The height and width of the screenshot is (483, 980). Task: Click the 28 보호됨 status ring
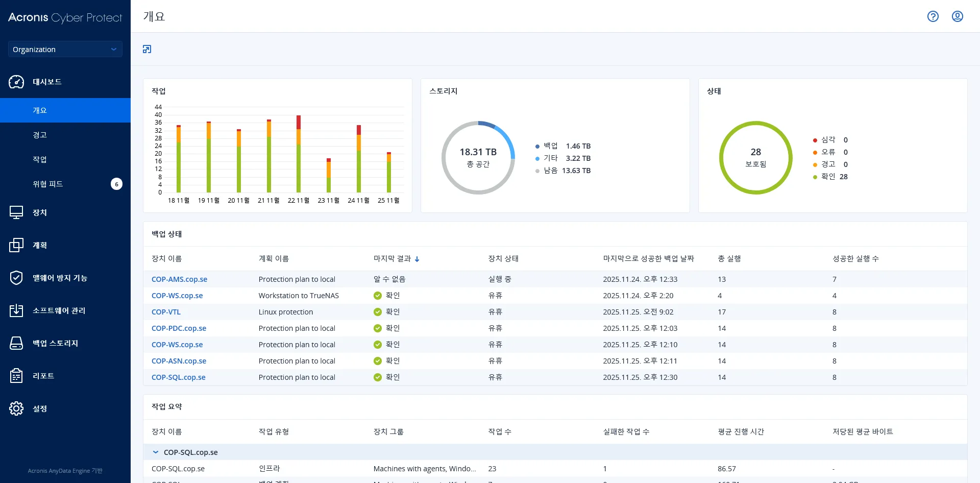(755, 158)
